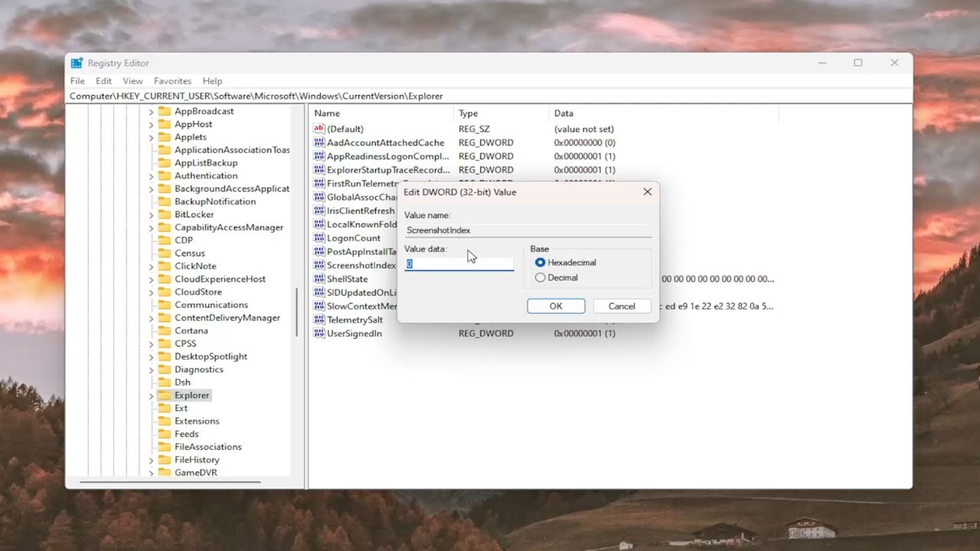Select the ClickNote tree item
980x551 pixels.
[x=195, y=266]
